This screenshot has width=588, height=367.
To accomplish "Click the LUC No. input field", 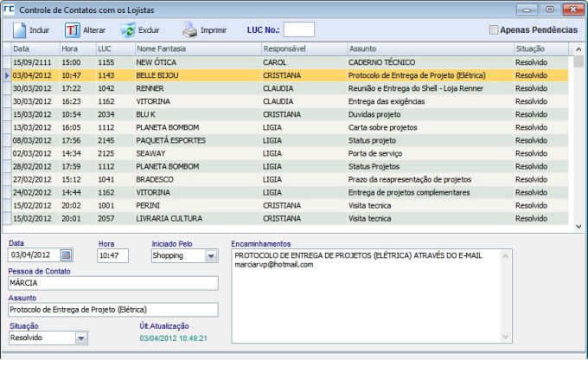I will tap(299, 29).
